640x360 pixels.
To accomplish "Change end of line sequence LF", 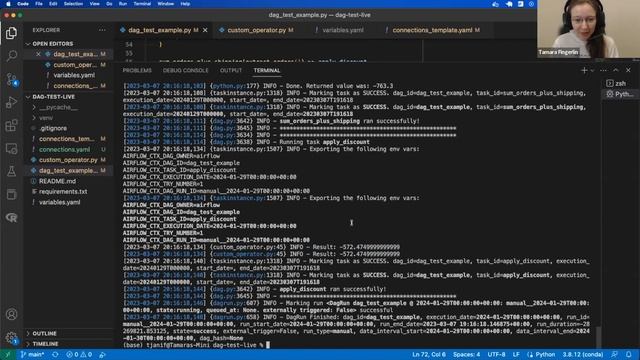I will coord(516,354).
